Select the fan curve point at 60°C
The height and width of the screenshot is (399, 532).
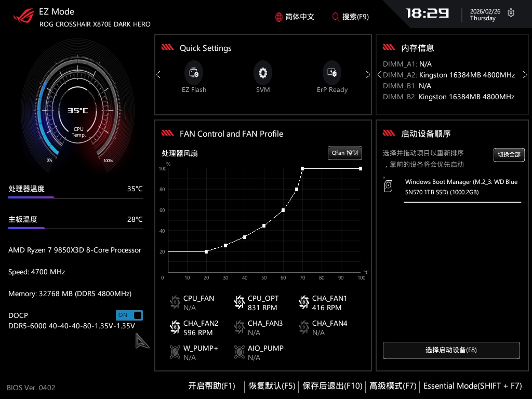[x=283, y=210]
